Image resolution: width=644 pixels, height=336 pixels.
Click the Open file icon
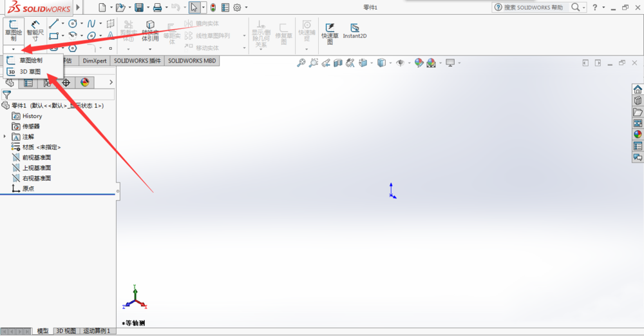120,7
